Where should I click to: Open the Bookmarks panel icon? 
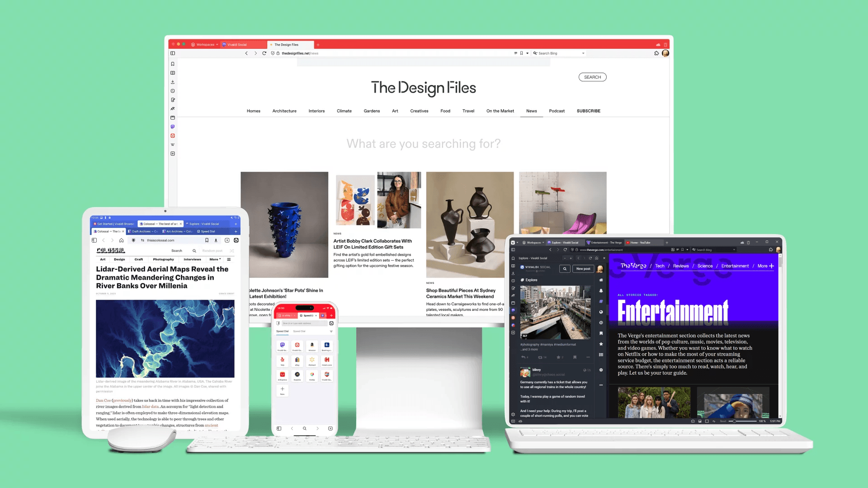pyautogui.click(x=173, y=64)
